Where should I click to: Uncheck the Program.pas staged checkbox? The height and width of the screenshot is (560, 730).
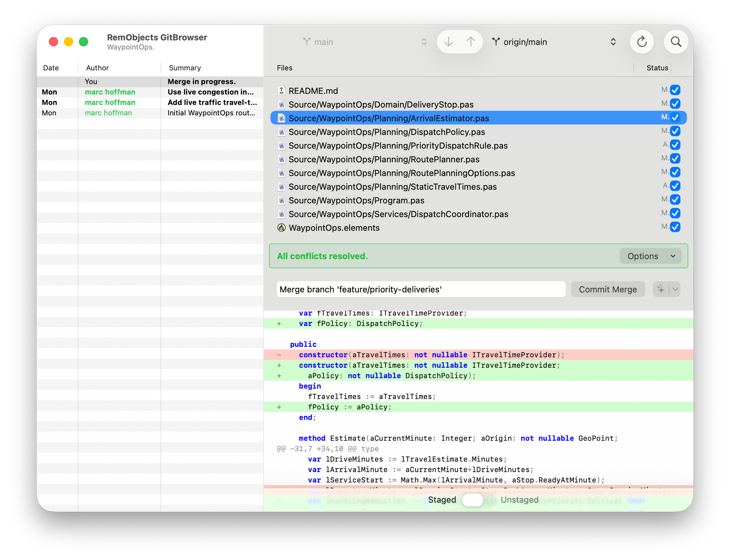tap(675, 199)
